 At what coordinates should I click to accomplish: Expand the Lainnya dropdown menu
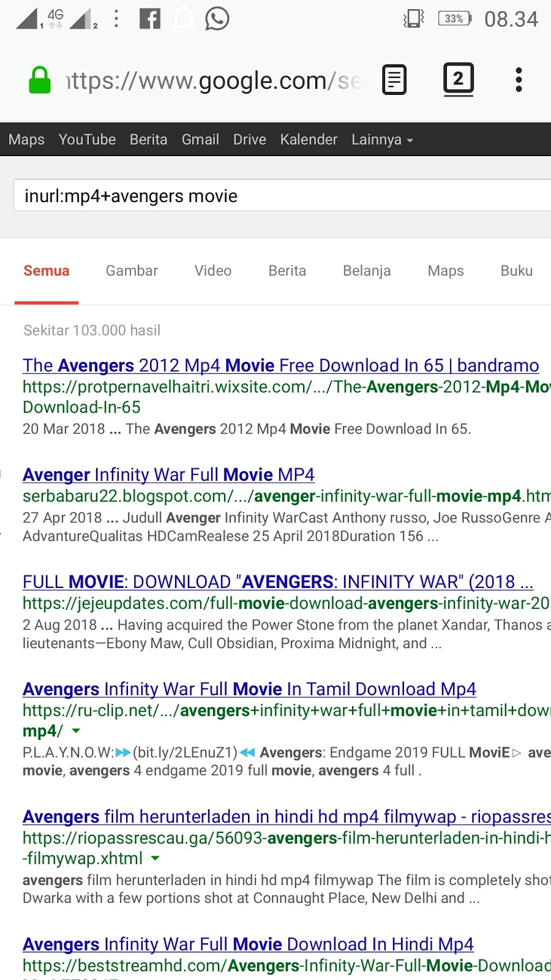(382, 140)
